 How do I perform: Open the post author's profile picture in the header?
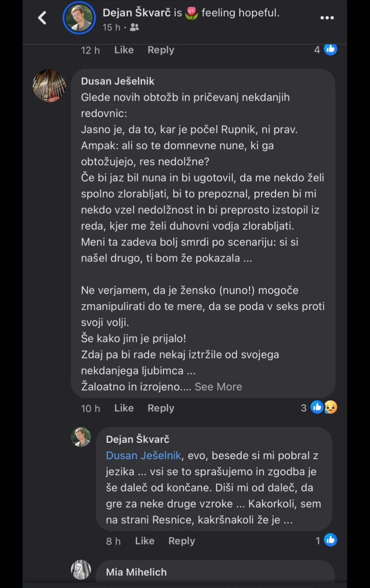coord(79,18)
